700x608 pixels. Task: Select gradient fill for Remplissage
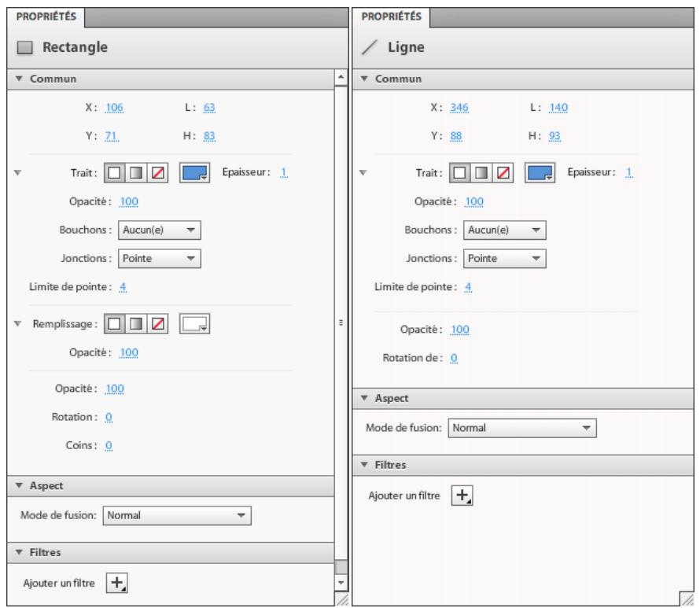(x=136, y=323)
